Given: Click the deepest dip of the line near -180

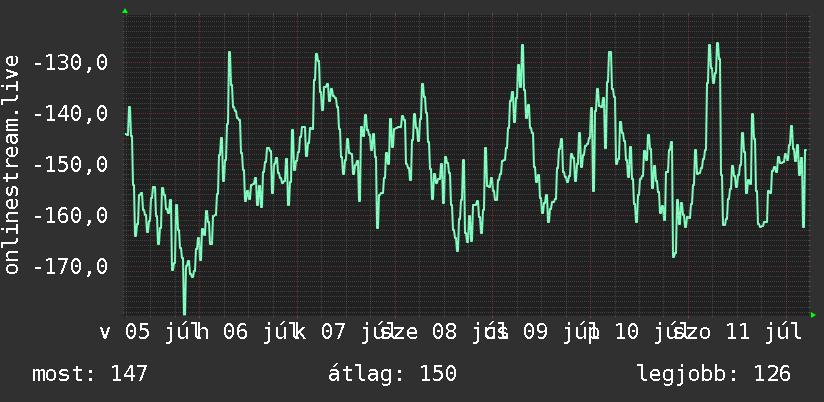Looking at the screenshot, I should pos(184,313).
